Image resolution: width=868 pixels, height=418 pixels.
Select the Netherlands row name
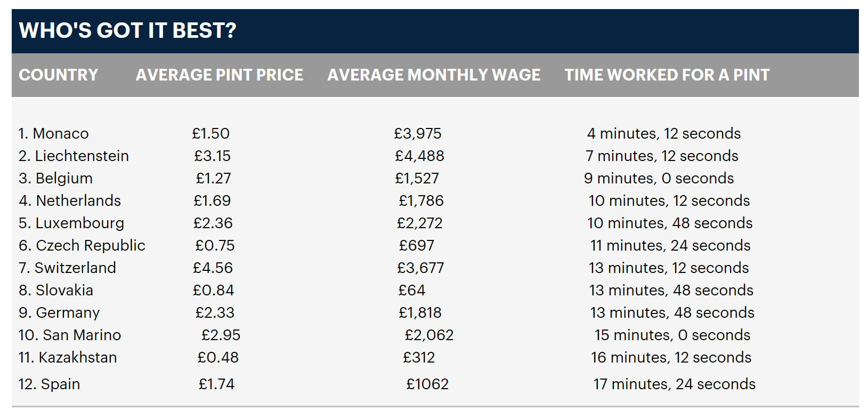70,200
